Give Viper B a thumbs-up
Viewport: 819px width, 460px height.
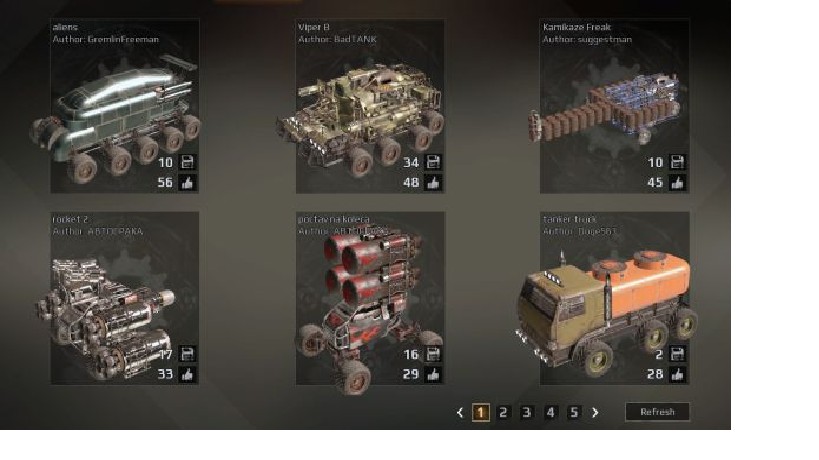tap(432, 183)
